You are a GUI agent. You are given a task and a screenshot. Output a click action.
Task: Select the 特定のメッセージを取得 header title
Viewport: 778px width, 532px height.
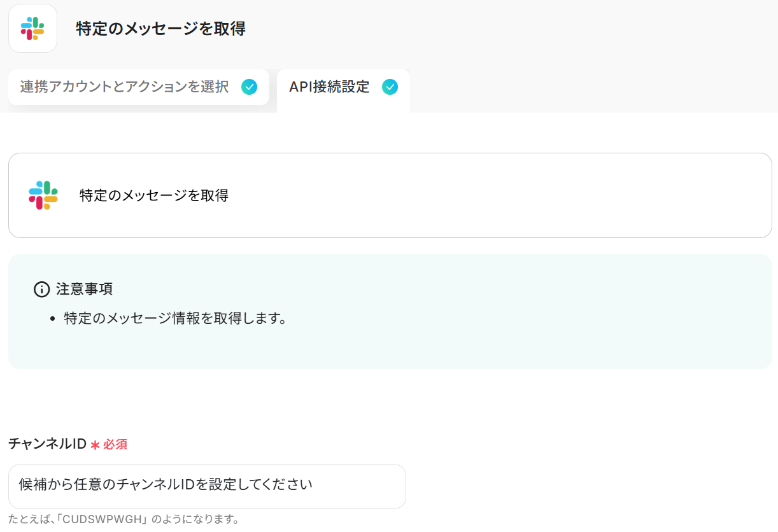160,29
